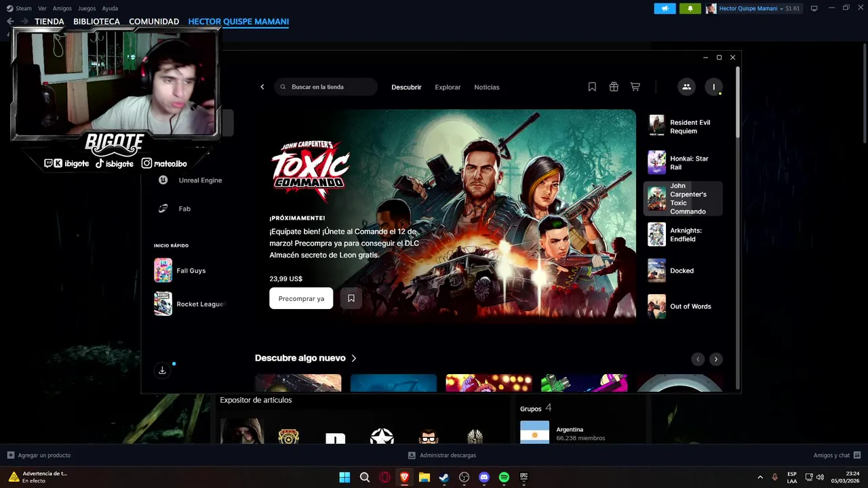The height and width of the screenshot is (488, 868).
Task: Open the Ayuda menu
Action: [110, 8]
